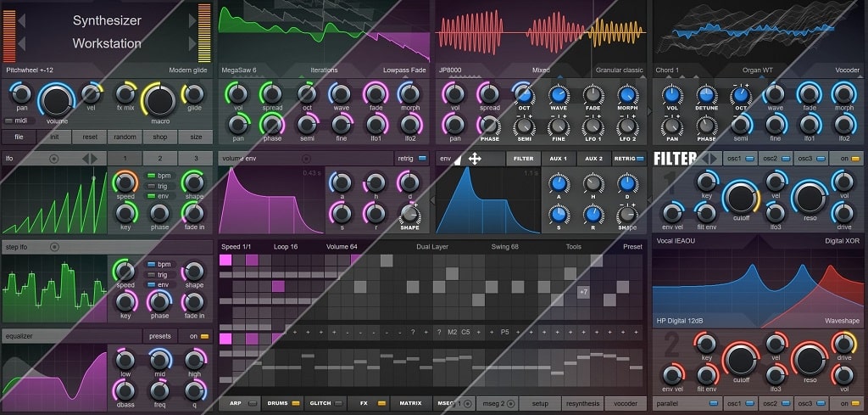The width and height of the screenshot is (868, 415).
Task: Open the MATRIX tab
Action: tap(410, 403)
